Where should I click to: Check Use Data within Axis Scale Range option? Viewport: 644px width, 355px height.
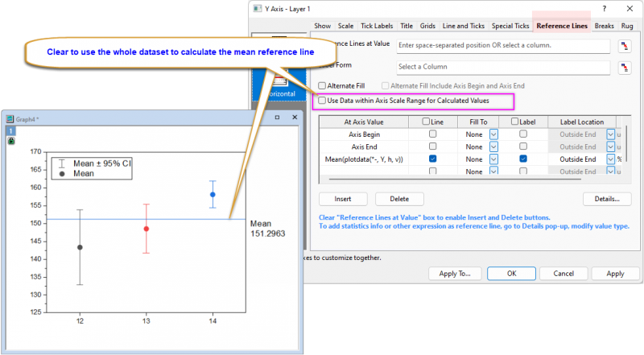(323, 101)
